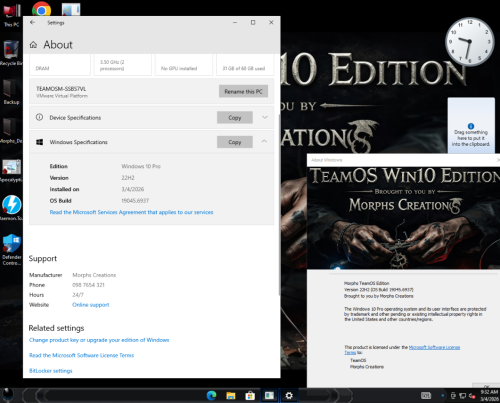Open Settings home via house icon
The height and width of the screenshot is (403, 500).
click(33, 45)
